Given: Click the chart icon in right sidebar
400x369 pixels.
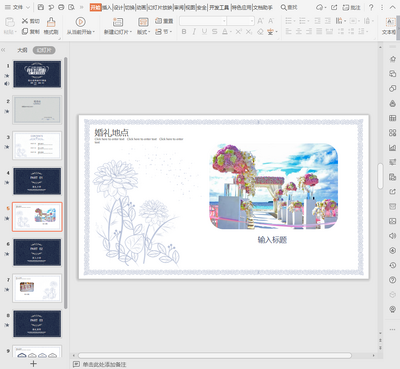Looking at the screenshot, I should click(x=392, y=147).
